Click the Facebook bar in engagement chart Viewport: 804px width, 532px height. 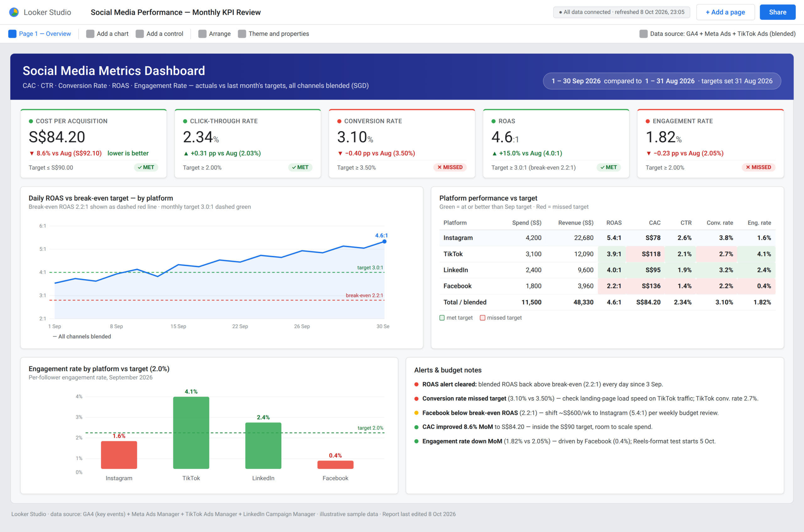335,465
